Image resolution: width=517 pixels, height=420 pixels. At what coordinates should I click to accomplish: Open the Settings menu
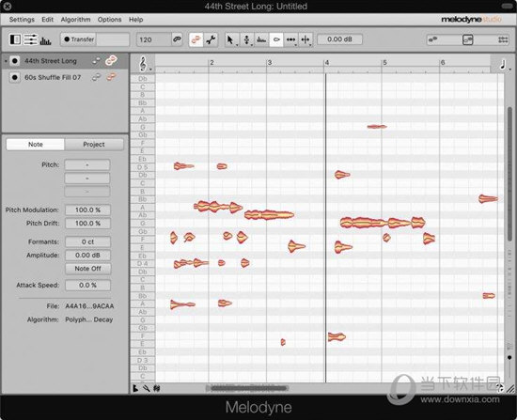(22, 20)
